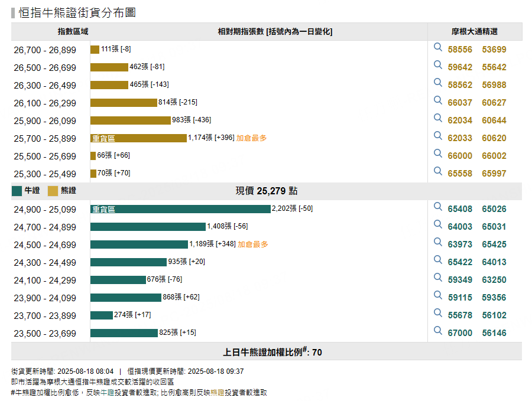
Task: Open bear warrant code 66037
Action: (x=460, y=102)
